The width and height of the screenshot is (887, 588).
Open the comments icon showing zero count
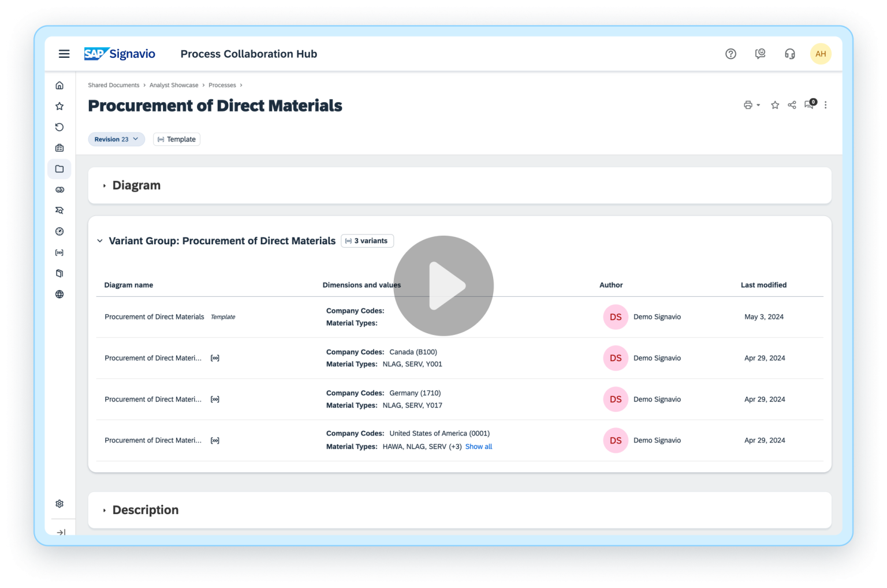coord(808,105)
